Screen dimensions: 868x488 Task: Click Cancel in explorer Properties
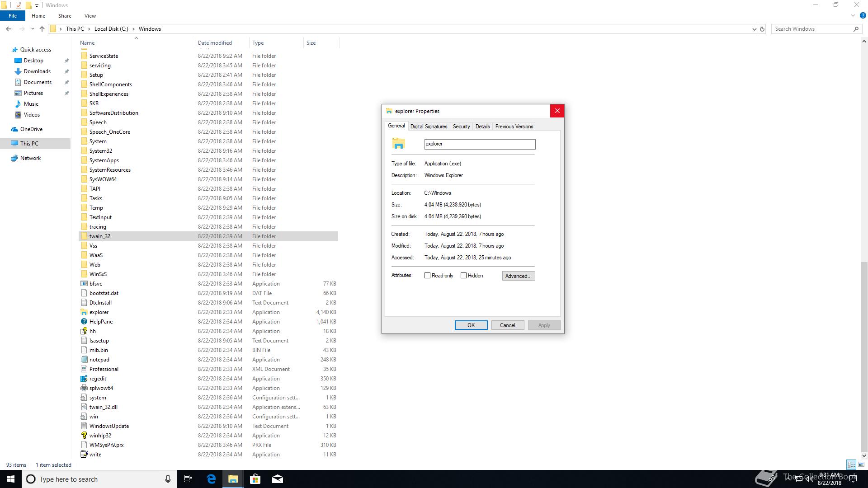pos(507,325)
